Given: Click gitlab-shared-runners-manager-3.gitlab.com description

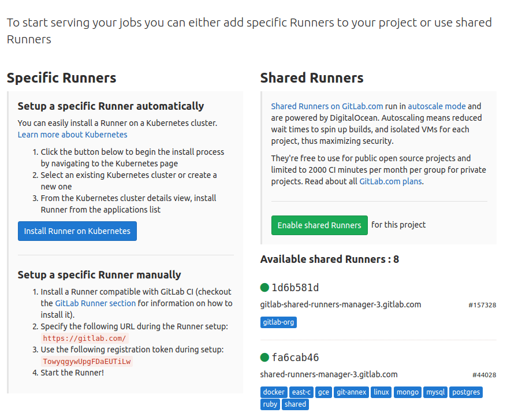Looking at the screenshot, I should click(341, 305).
